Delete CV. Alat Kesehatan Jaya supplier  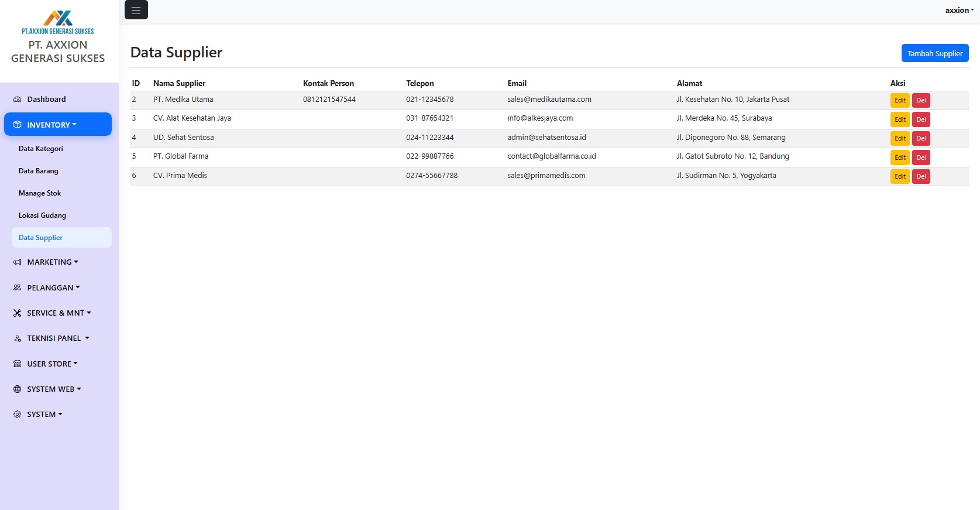(921, 119)
